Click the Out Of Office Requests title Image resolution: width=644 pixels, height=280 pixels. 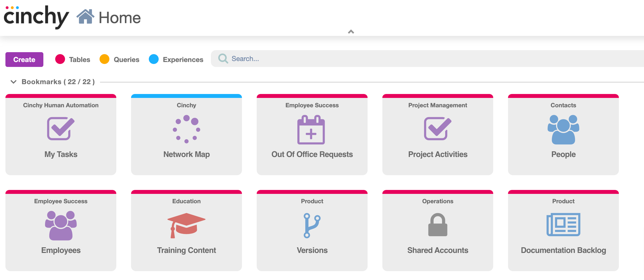pos(312,154)
